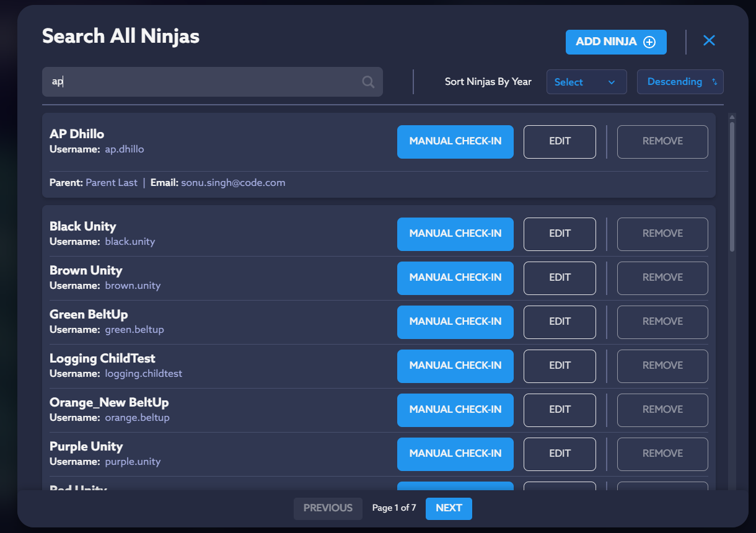Click the search magnifier icon
The width and height of the screenshot is (756, 533).
click(x=368, y=82)
